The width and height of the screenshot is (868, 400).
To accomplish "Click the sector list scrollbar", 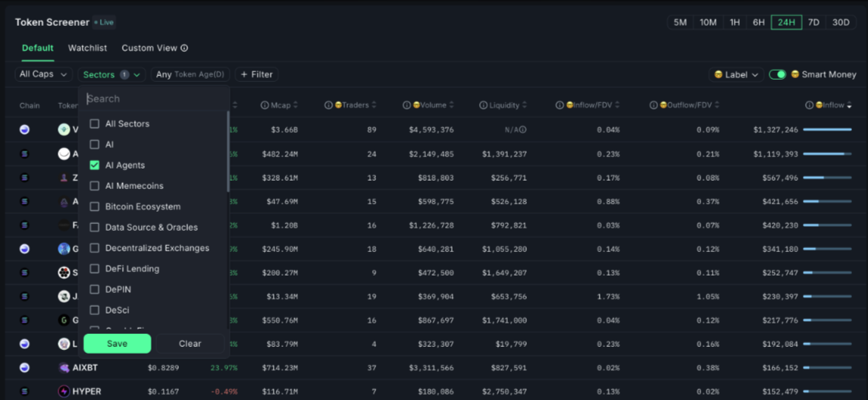I will (227, 152).
